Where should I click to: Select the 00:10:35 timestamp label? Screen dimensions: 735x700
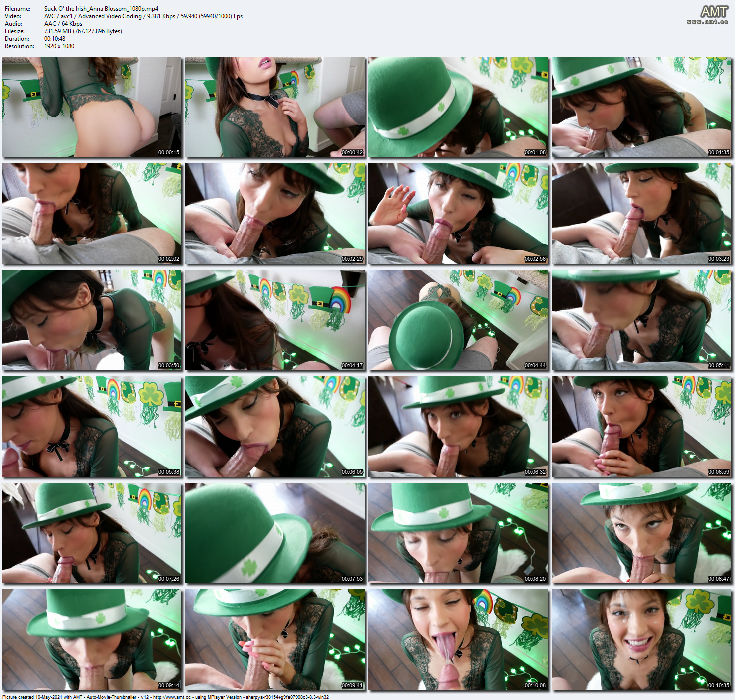point(719,686)
